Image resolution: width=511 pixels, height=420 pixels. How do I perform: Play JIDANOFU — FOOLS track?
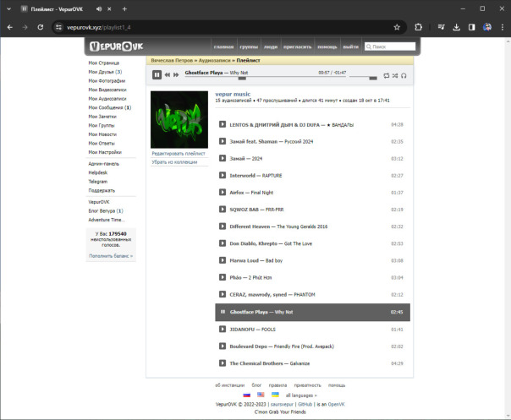(x=223, y=330)
